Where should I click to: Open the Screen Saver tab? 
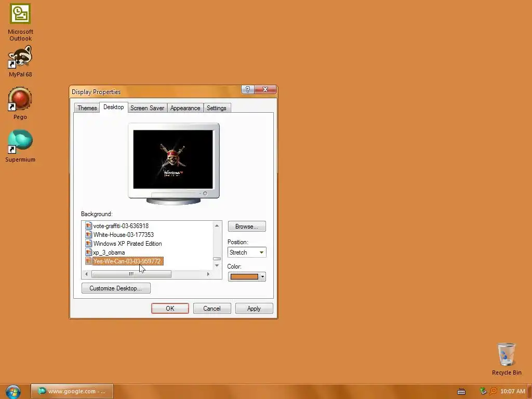147,108
